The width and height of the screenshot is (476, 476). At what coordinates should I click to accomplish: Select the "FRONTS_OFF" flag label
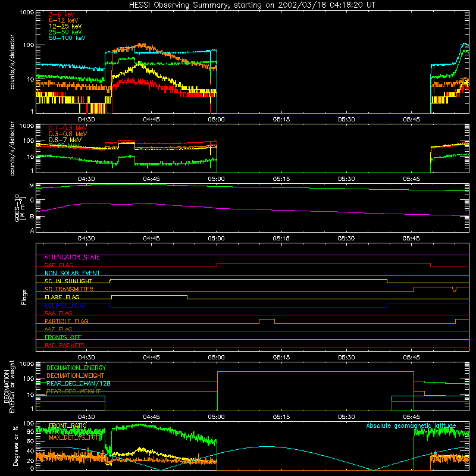[x=63, y=337]
